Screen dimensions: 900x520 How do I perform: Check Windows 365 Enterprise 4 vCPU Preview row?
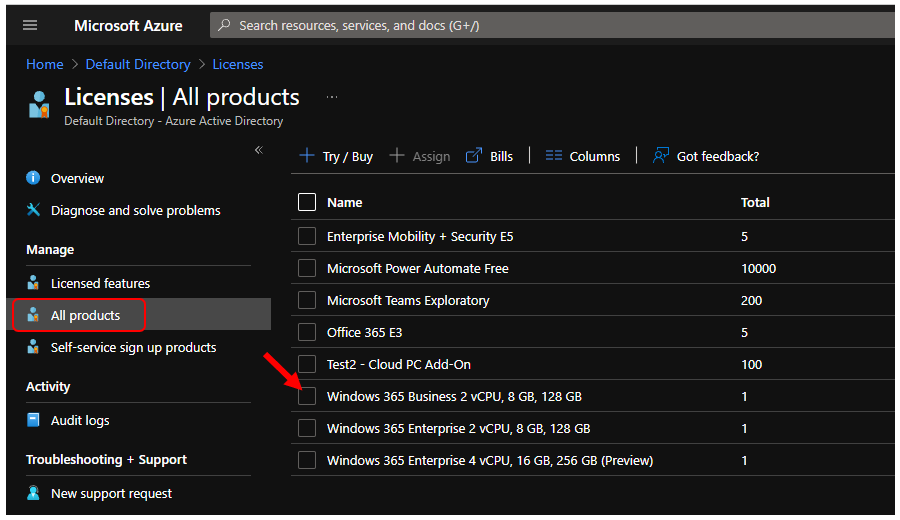click(x=307, y=460)
